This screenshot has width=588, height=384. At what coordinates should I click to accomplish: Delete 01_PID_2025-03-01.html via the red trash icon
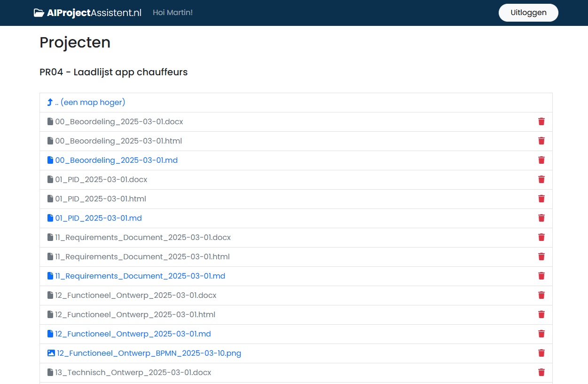coord(541,199)
